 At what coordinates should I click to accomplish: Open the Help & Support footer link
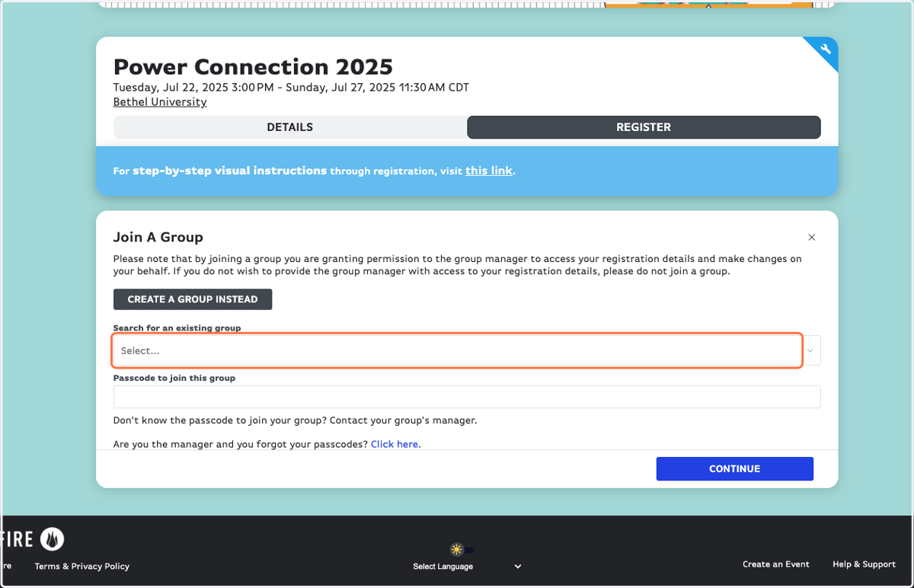864,564
